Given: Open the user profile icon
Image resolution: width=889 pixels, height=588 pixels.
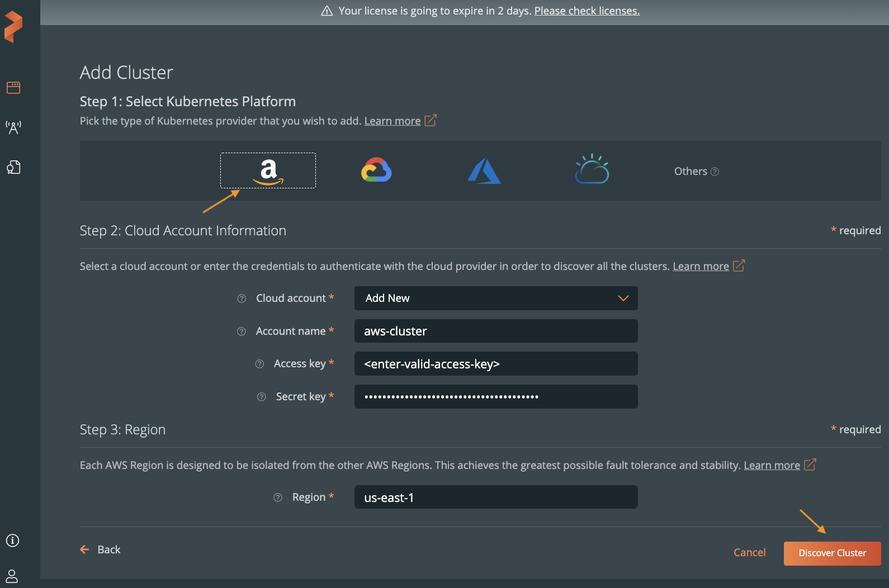Looking at the screenshot, I should 12,576.
